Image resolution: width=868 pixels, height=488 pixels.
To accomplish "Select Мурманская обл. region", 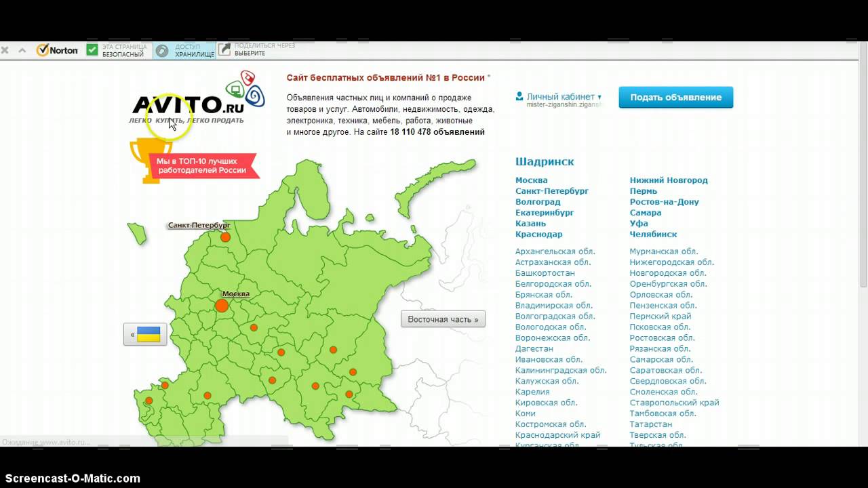I will pyautogui.click(x=664, y=251).
